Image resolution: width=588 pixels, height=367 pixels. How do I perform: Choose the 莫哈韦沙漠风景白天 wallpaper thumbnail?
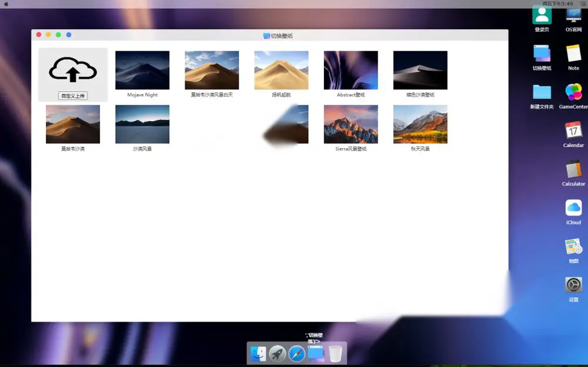[x=212, y=70]
